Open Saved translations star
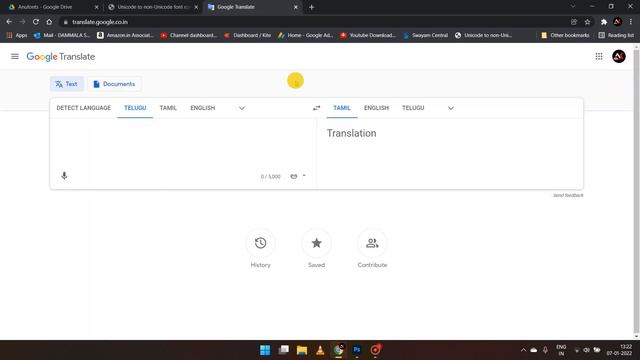Screen dimensions: 640x360 (x=316, y=243)
